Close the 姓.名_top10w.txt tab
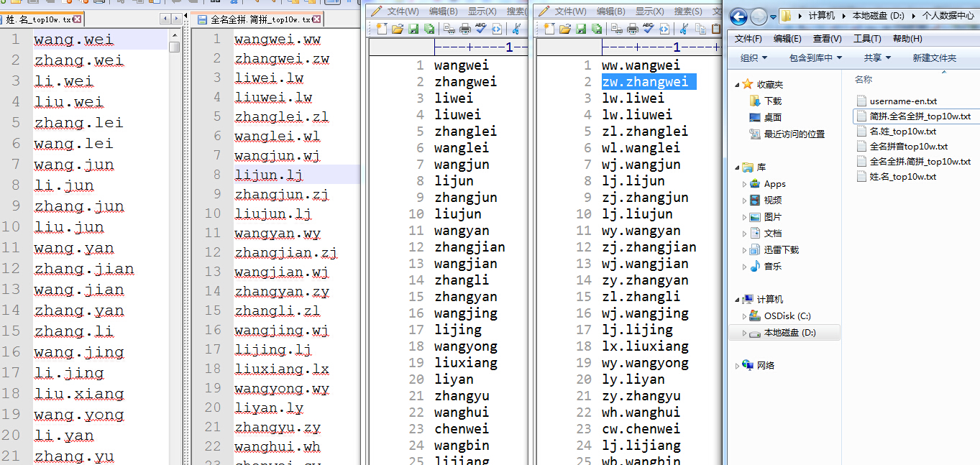This screenshot has width=980, height=465. 77,19
